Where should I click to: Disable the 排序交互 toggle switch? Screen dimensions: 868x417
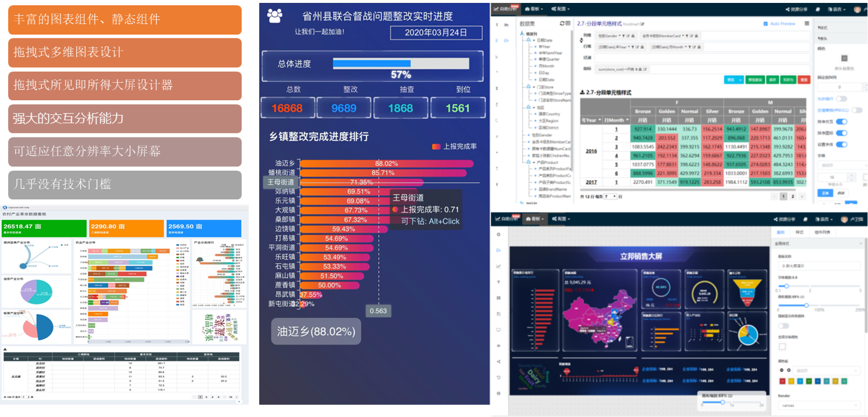(x=841, y=122)
